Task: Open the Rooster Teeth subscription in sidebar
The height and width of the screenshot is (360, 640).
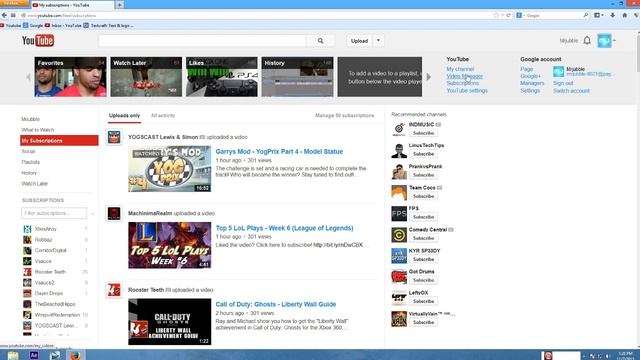Action: coord(50,272)
